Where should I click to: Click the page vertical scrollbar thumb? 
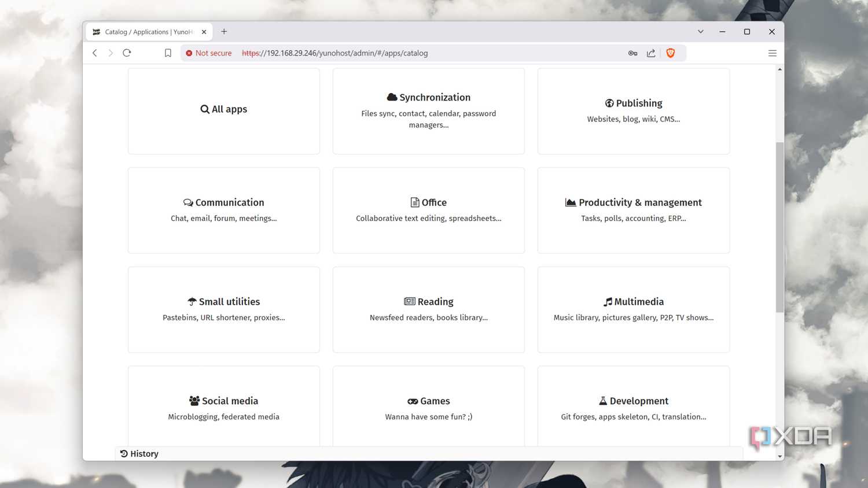[780, 227]
